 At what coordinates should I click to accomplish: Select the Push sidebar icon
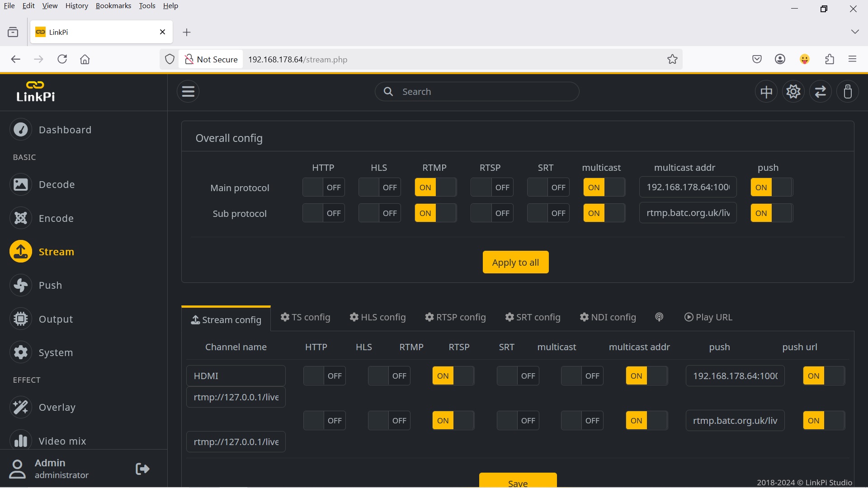(x=21, y=285)
